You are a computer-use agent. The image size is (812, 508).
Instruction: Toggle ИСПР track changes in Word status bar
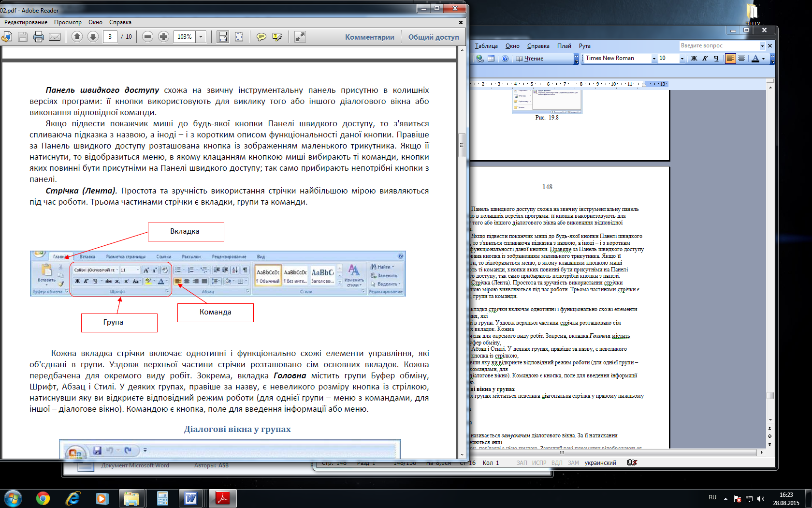[x=539, y=463]
